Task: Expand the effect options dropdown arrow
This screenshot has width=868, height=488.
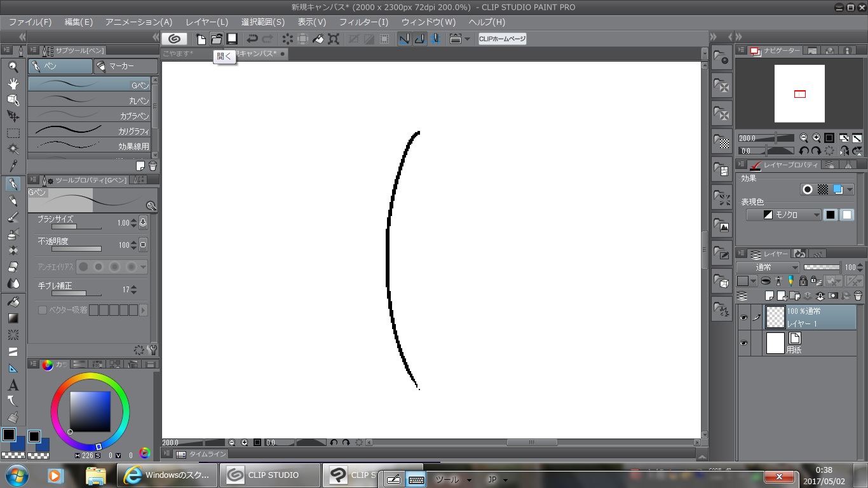Action: [850, 190]
